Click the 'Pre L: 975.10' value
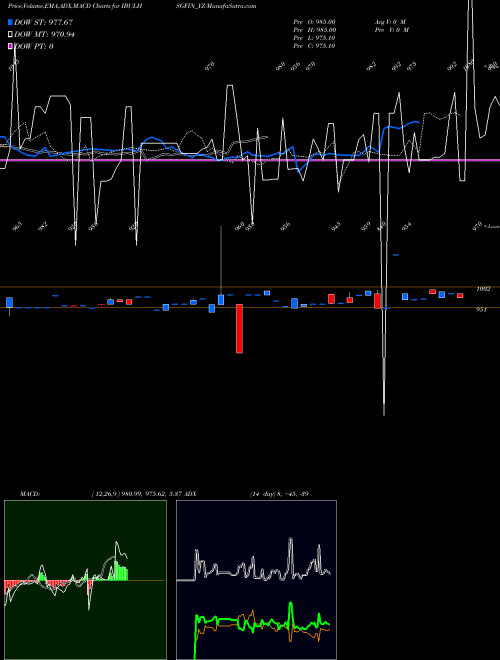 click(314, 38)
